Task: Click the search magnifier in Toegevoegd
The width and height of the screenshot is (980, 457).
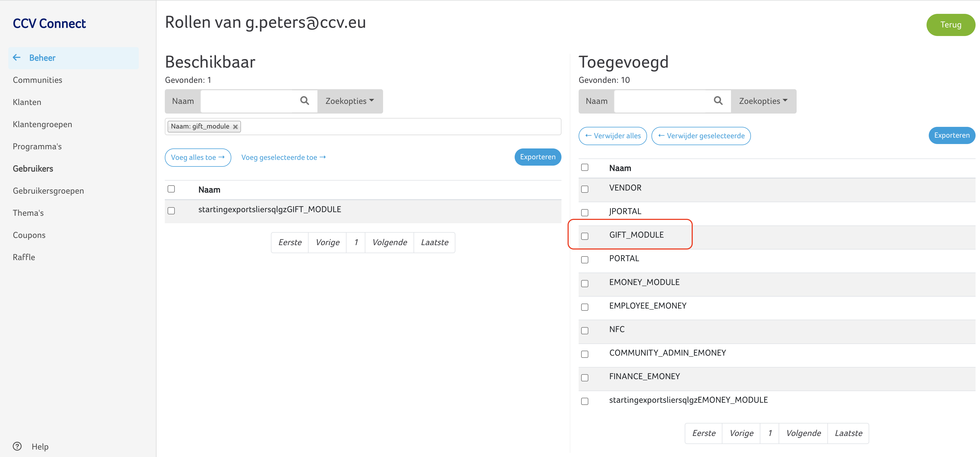Action: [x=718, y=101]
